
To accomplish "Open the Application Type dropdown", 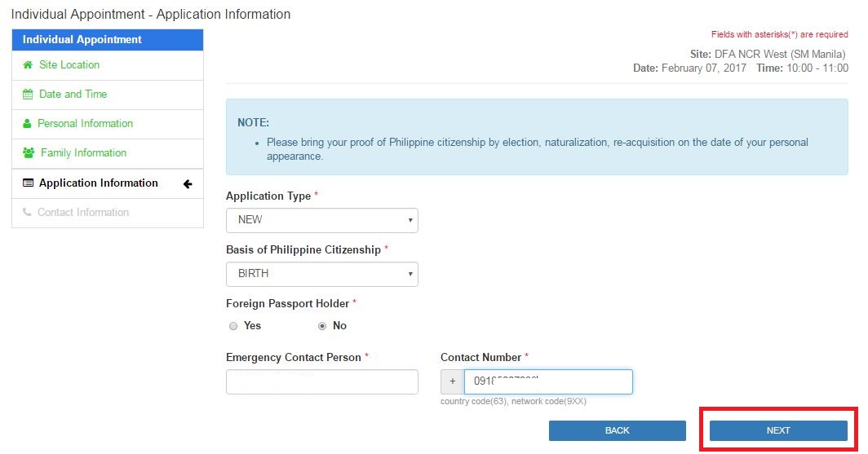I will tap(321, 220).
